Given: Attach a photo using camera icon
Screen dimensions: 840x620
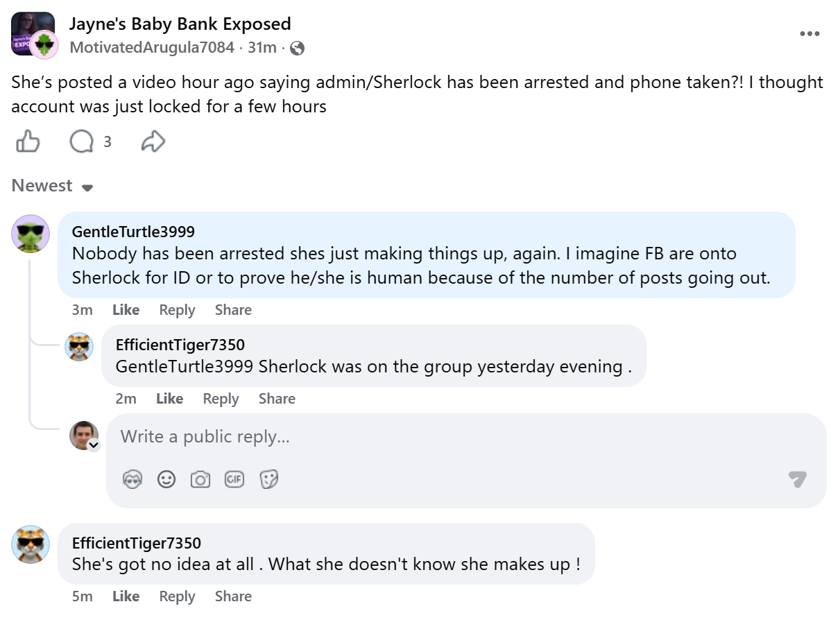Looking at the screenshot, I should (200, 479).
